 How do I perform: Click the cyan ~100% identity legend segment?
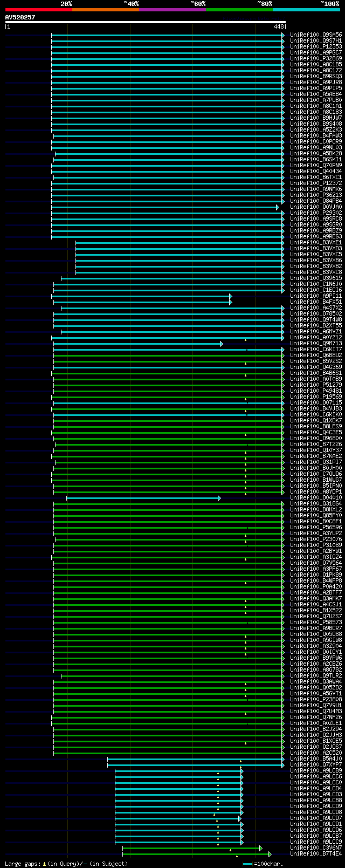306,10
